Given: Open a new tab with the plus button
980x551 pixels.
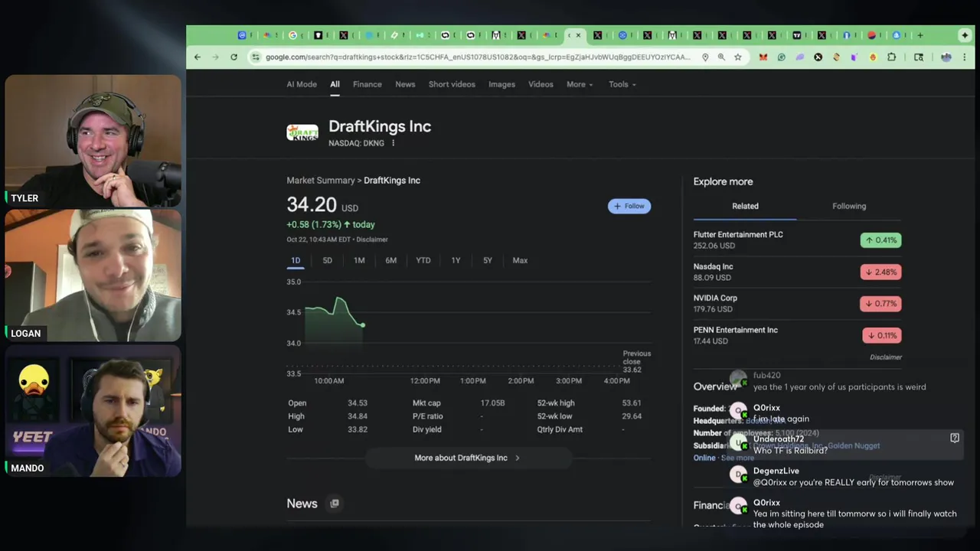Looking at the screenshot, I should pyautogui.click(x=920, y=35).
